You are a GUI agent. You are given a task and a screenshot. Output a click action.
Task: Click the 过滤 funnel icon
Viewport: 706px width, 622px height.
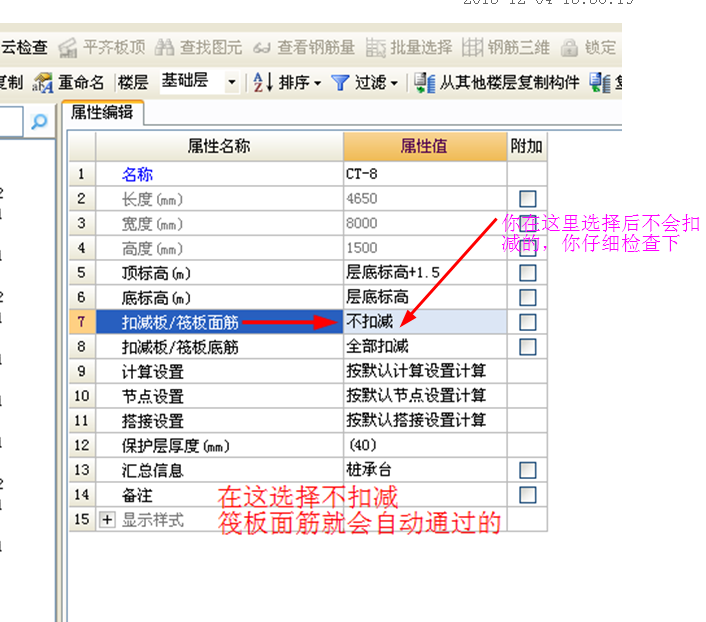[340, 83]
